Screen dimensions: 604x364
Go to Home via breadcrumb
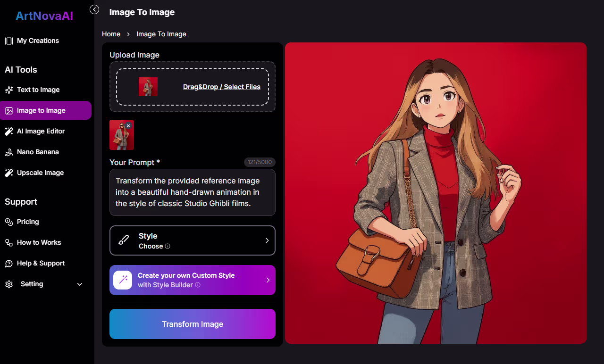111,34
